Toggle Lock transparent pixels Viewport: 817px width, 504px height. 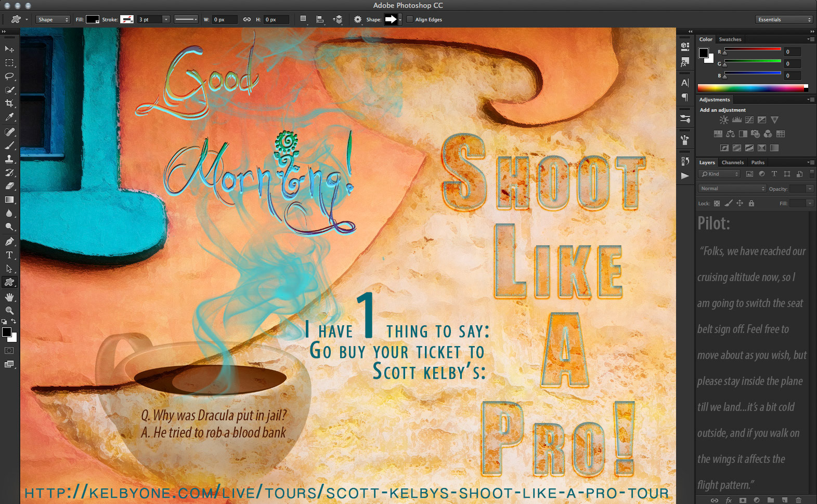[x=717, y=204]
